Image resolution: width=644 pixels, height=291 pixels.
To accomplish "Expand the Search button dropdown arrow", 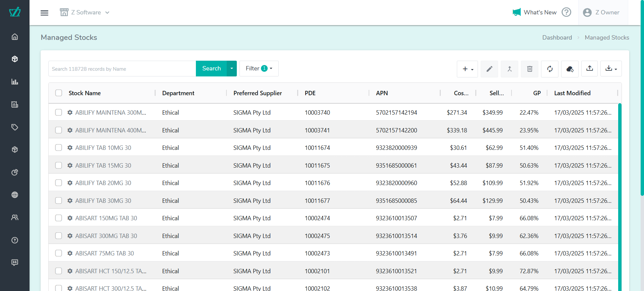I will click(x=232, y=69).
